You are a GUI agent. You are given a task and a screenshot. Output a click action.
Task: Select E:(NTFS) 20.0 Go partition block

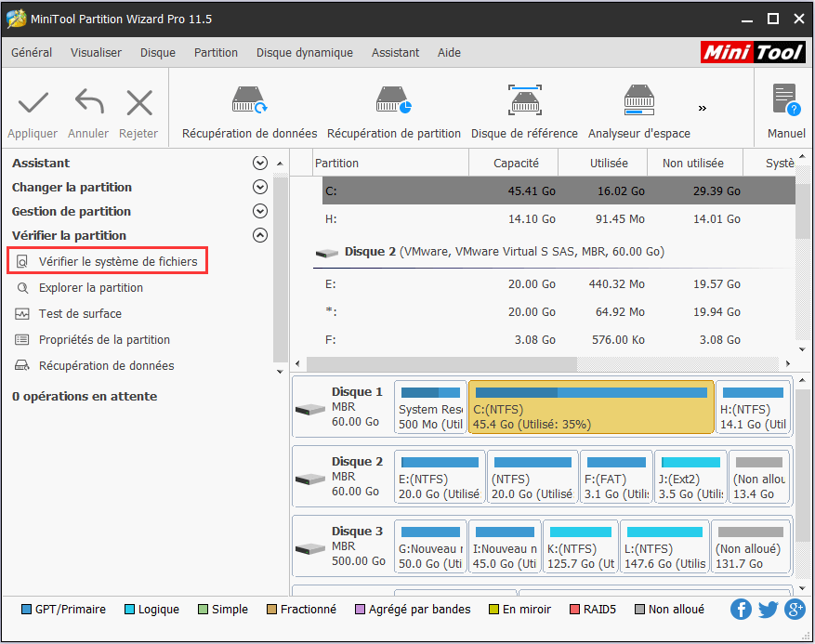tap(440, 478)
